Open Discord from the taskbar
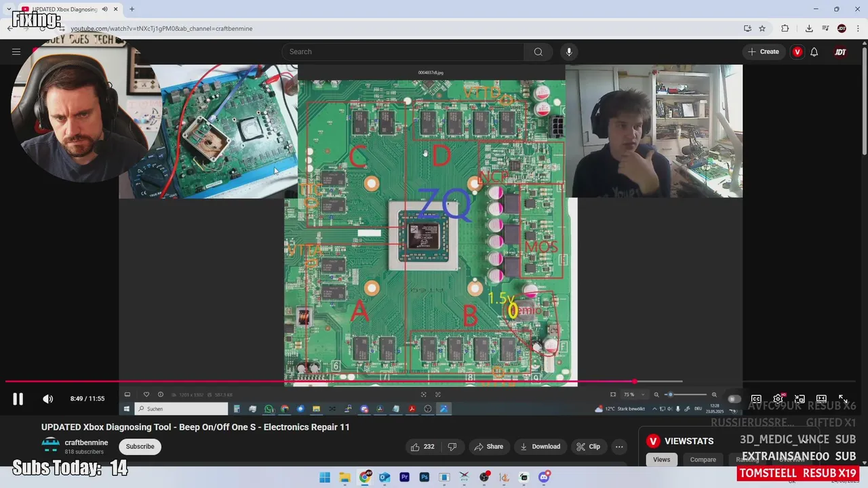The height and width of the screenshot is (488, 868). pyautogui.click(x=544, y=477)
